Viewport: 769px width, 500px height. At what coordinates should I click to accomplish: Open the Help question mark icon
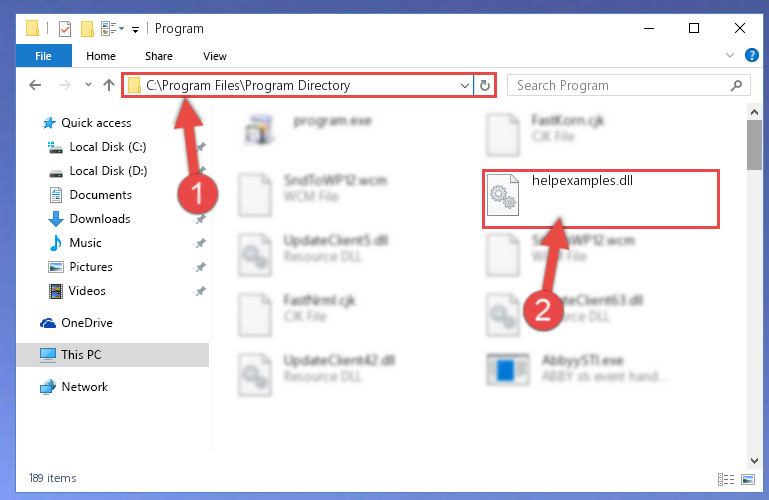coord(751,55)
